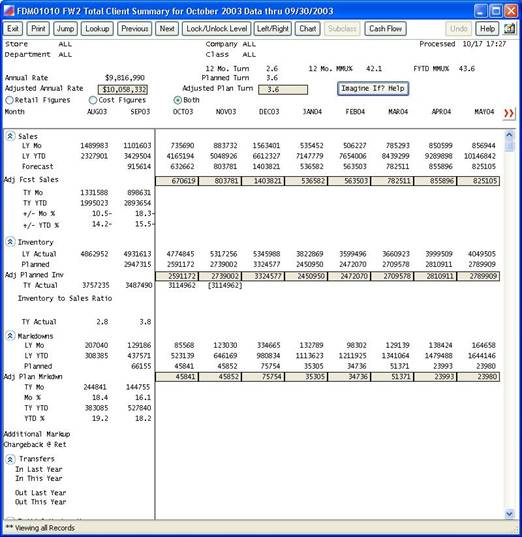Open the Chart view

click(308, 29)
